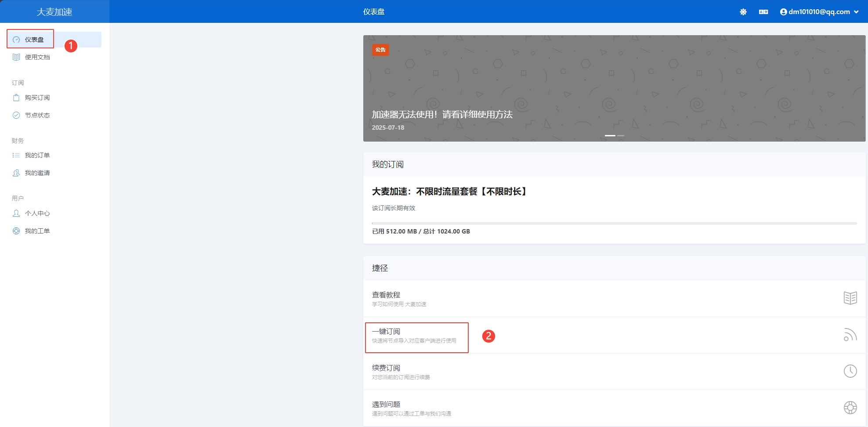This screenshot has height=427, width=868.
Task: Open 使用文档 in the sidebar
Action: [37, 57]
